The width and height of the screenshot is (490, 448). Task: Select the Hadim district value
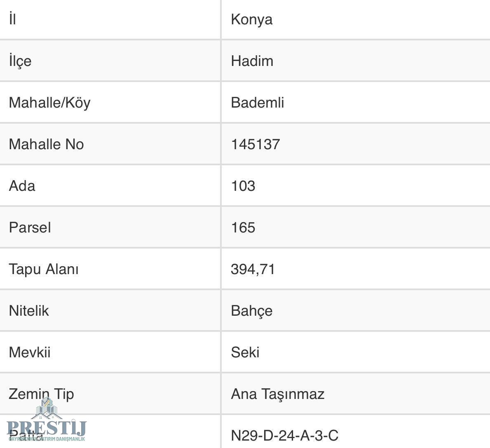(x=252, y=61)
